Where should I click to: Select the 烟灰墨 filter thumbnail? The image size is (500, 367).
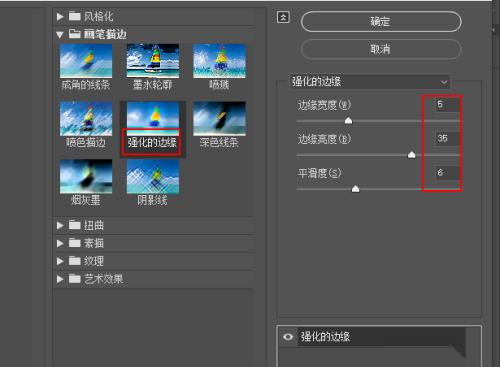(86, 176)
